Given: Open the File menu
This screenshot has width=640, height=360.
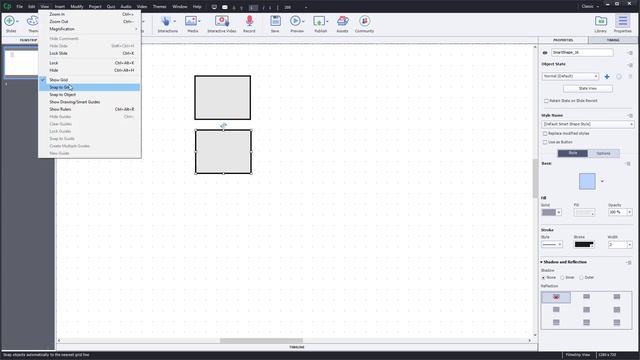Looking at the screenshot, I should tap(20, 7).
